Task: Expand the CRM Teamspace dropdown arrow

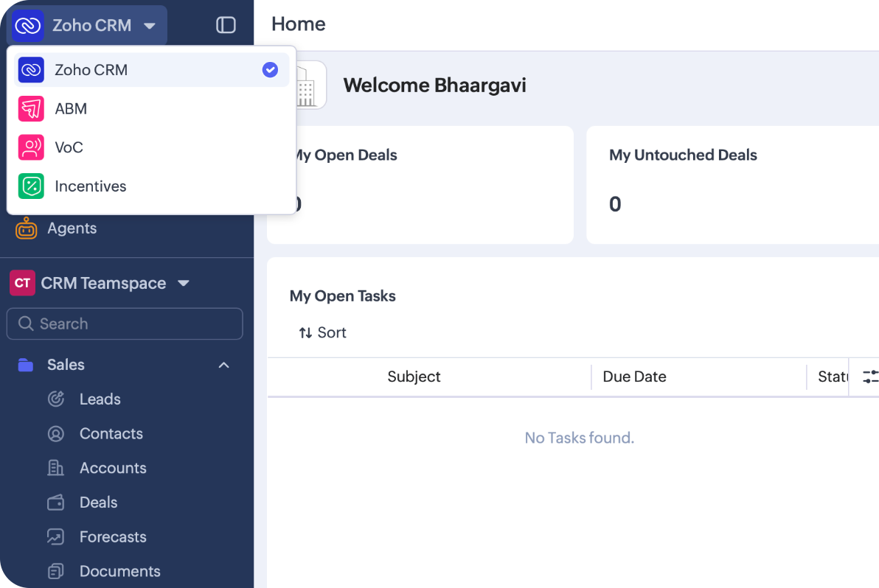Action: pyautogui.click(x=184, y=284)
